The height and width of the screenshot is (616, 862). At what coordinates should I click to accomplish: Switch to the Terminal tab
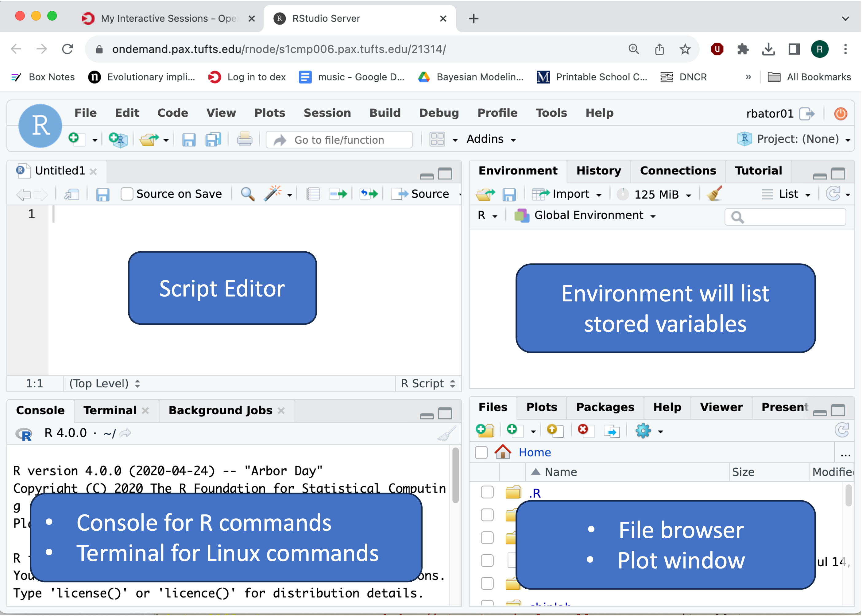pyautogui.click(x=110, y=410)
